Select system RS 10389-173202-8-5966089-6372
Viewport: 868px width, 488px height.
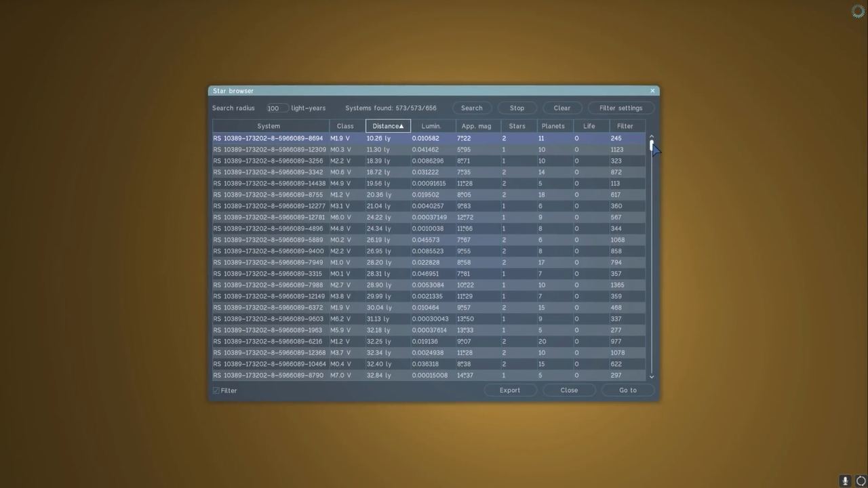(429, 308)
